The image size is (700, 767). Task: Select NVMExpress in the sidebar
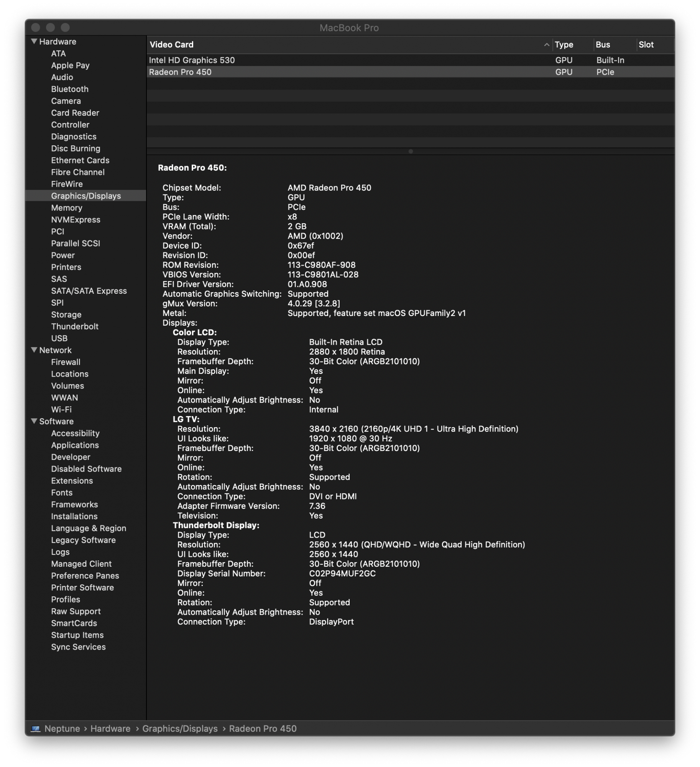(x=76, y=220)
